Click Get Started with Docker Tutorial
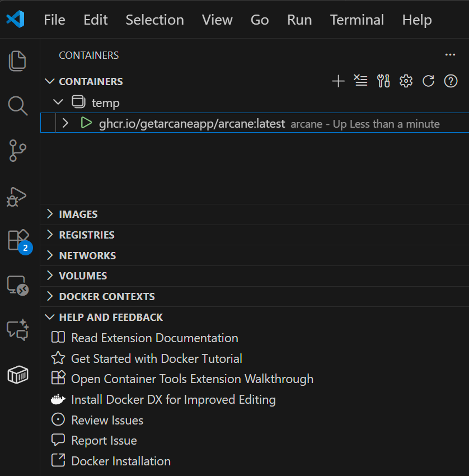 pos(157,358)
